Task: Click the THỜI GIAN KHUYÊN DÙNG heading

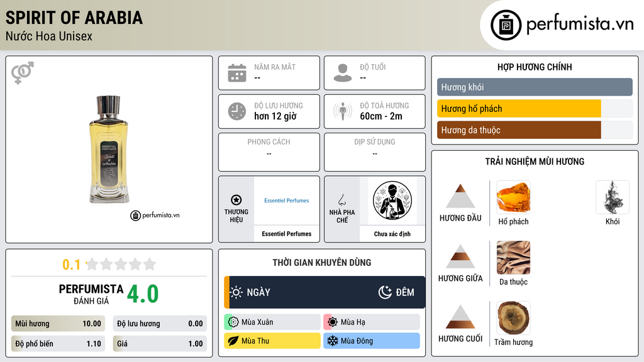Action: click(322, 262)
